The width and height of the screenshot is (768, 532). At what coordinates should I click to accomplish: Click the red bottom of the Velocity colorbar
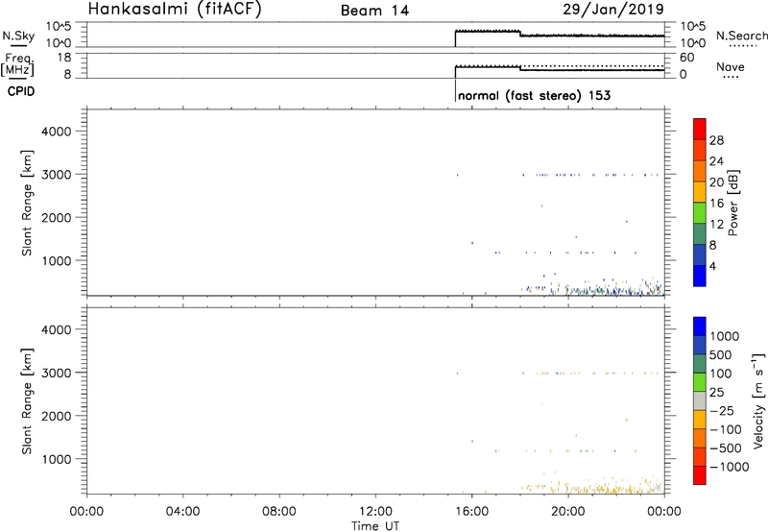700,475
